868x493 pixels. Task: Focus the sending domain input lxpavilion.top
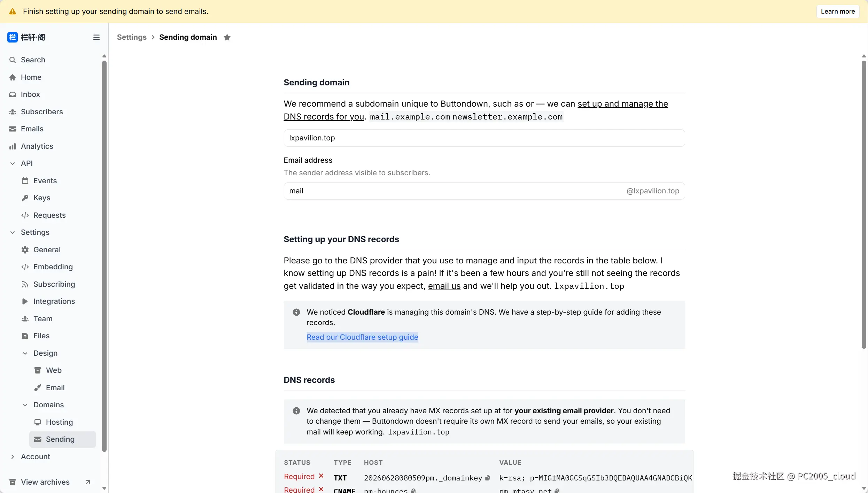coord(484,138)
